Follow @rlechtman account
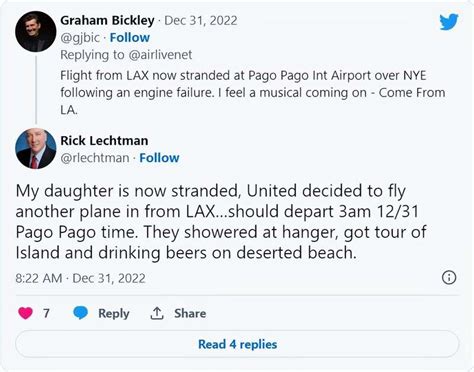The image size is (474, 372). (x=159, y=158)
